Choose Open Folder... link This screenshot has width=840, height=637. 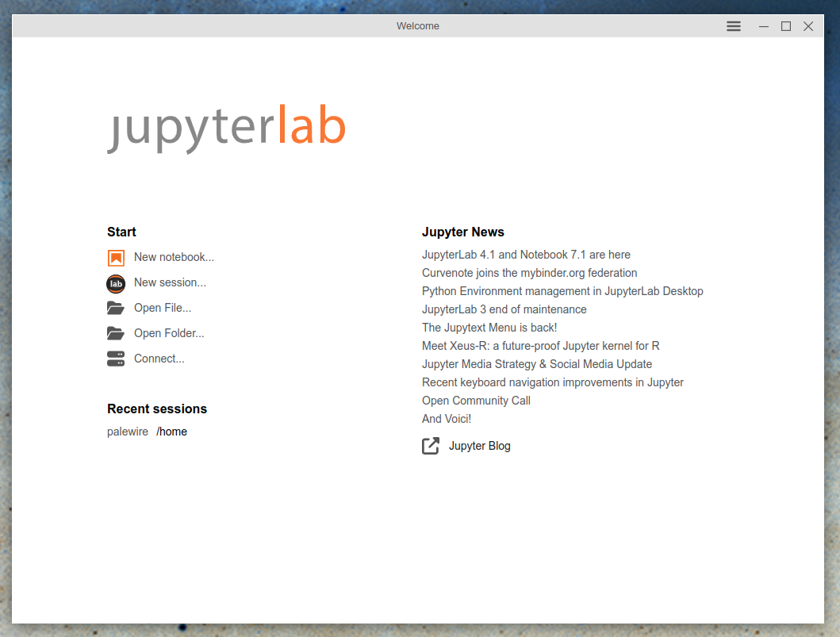pyautogui.click(x=169, y=333)
